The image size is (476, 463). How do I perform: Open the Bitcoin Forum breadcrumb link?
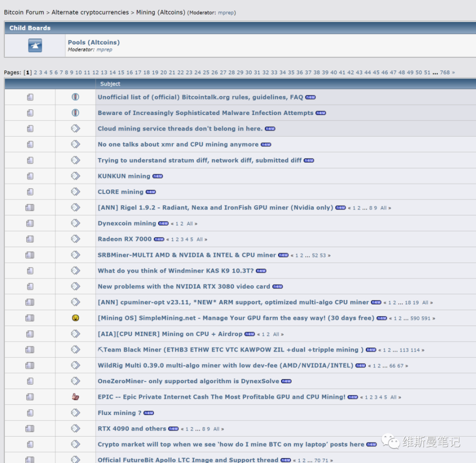24,12
